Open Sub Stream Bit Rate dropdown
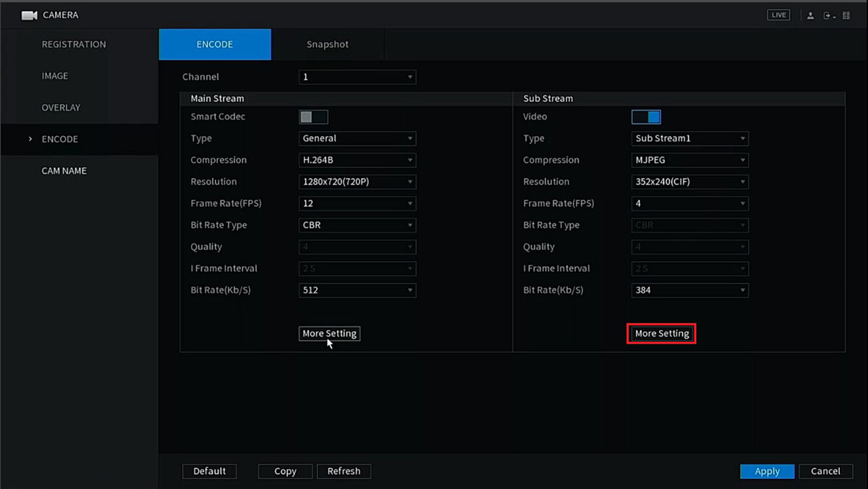The width and height of the screenshot is (868, 489). click(690, 291)
